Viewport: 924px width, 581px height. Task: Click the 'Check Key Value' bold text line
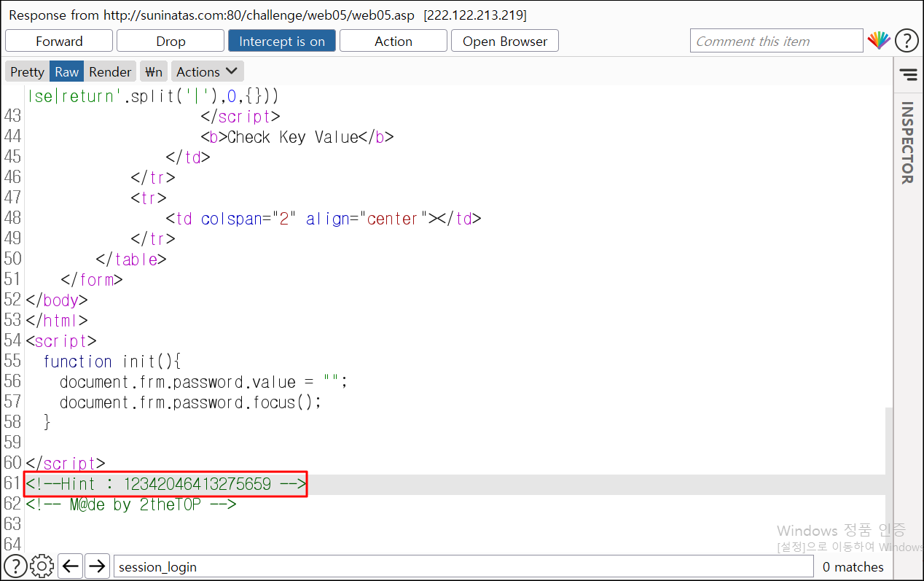point(297,137)
